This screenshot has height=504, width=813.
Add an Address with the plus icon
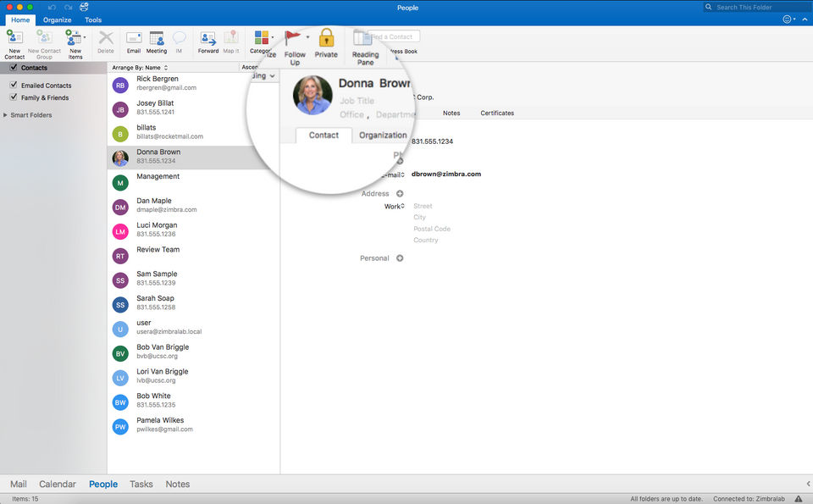(x=400, y=193)
